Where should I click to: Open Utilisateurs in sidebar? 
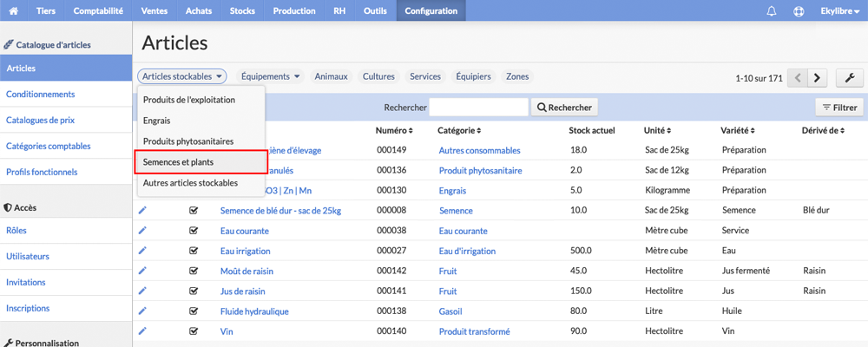pyautogui.click(x=66, y=256)
